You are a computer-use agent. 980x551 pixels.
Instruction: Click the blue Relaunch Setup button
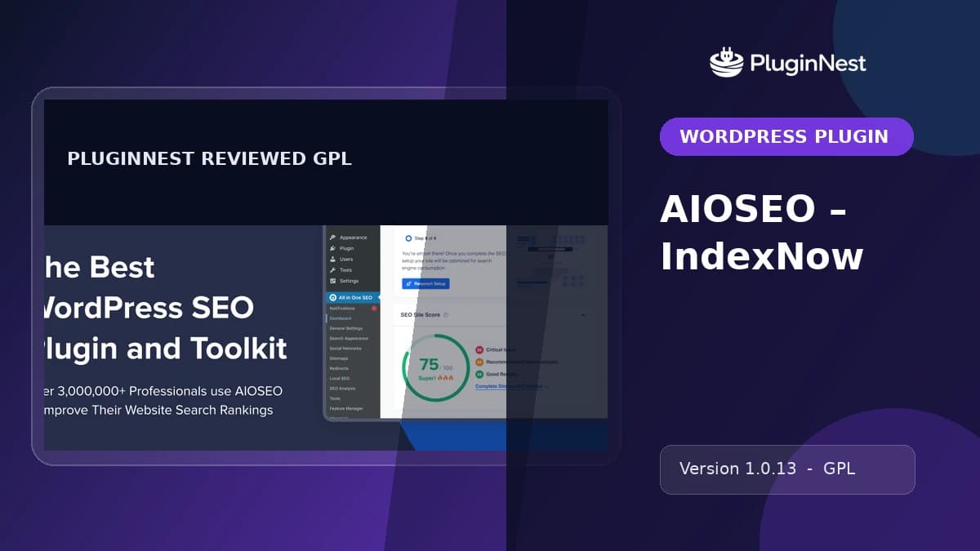[425, 283]
